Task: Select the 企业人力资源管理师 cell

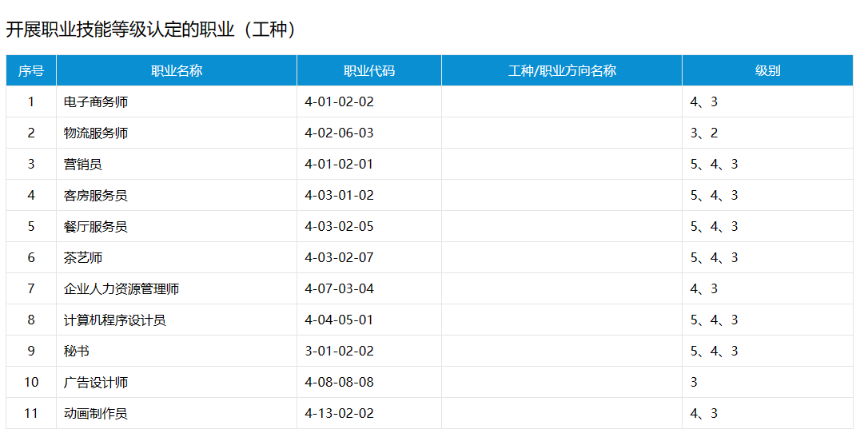Action: click(177, 288)
